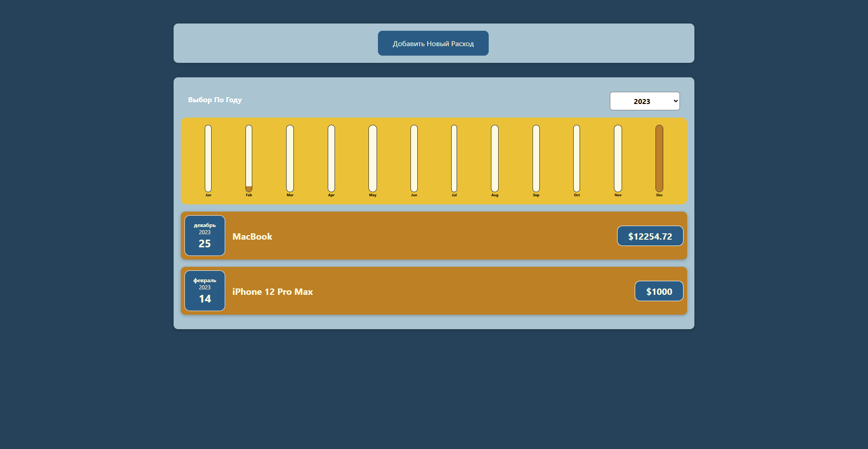868x449 pixels.
Task: Click the $12254.72 price badge
Action: point(650,236)
